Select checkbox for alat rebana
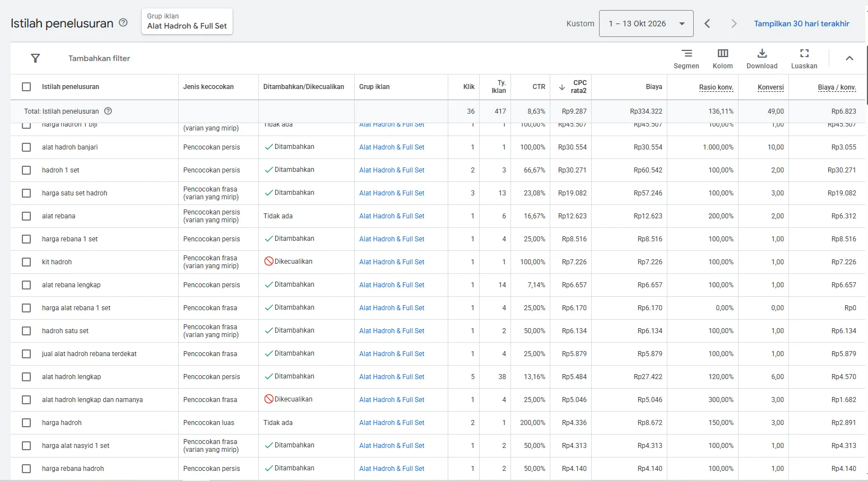The image size is (868, 481). [26, 216]
